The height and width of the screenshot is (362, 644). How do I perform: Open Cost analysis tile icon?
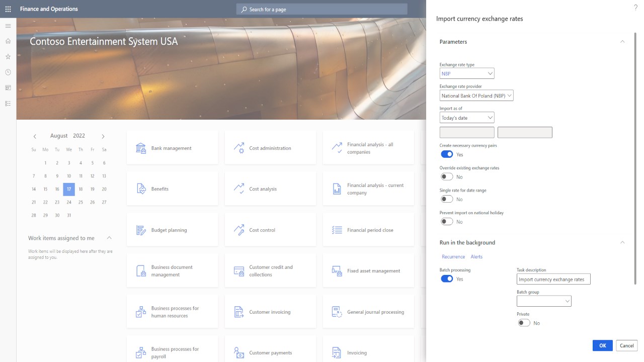[x=239, y=189]
